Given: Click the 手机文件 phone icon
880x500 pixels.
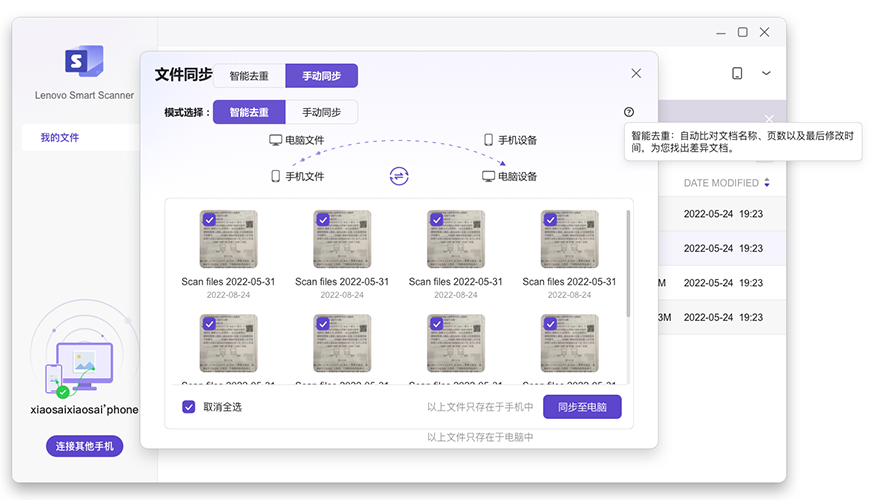Looking at the screenshot, I should click(x=275, y=176).
